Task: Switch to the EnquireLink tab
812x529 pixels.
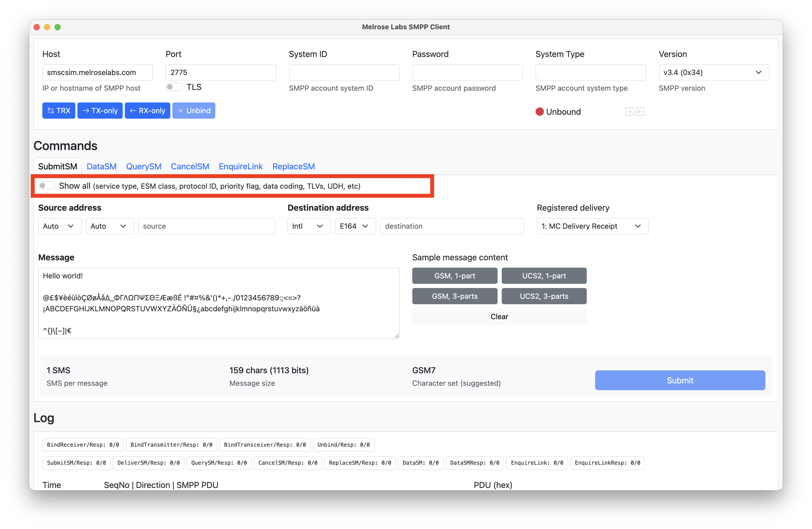Action: [240, 166]
